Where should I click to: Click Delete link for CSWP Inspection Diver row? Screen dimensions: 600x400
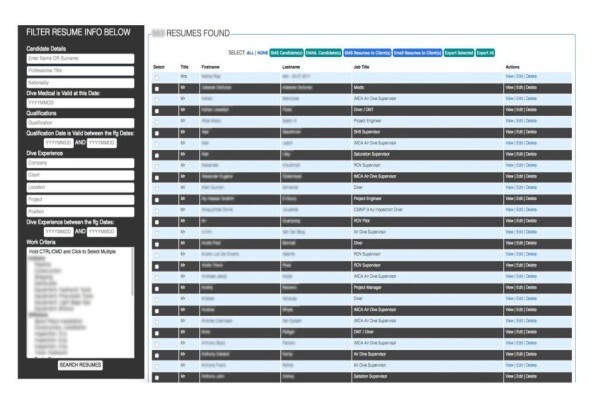(x=531, y=210)
